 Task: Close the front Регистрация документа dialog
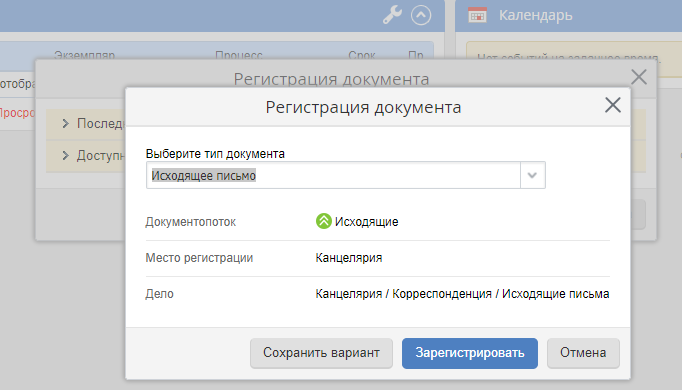[613, 105]
